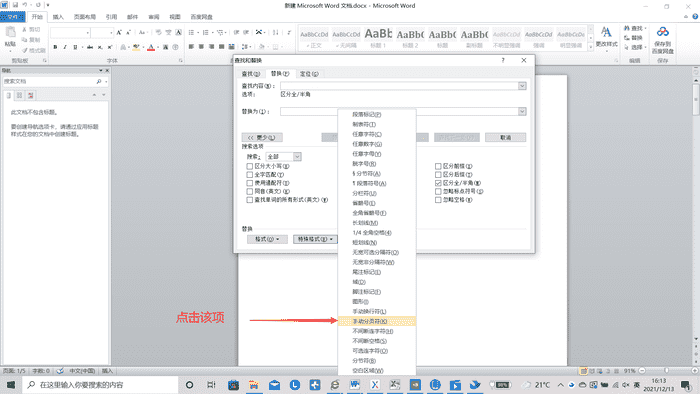The width and height of the screenshot is (700, 394).
Task: Click the Paste icon in clipboard group
Action: coord(10,33)
